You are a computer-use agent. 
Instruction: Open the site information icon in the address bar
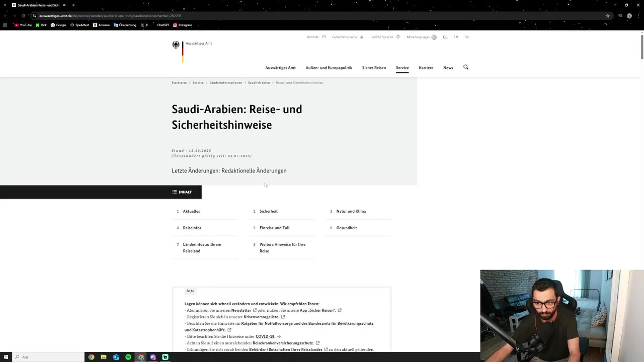34,16
